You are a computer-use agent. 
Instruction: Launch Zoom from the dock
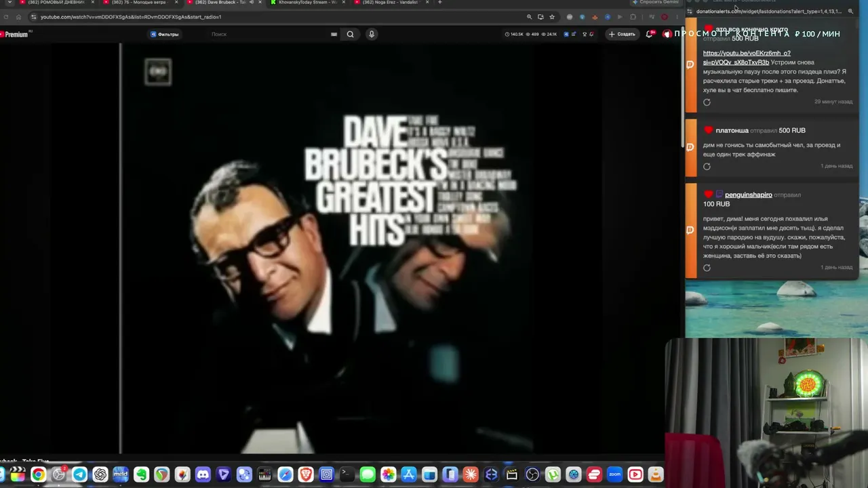(614, 474)
